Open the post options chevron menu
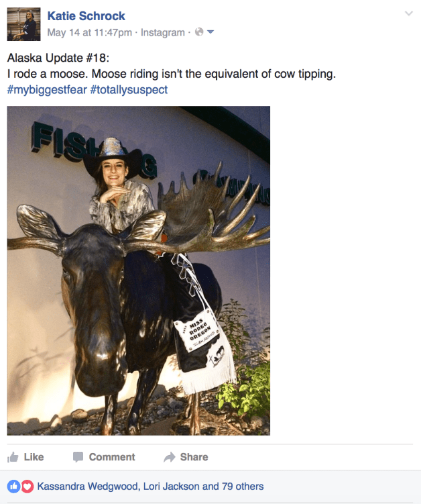Image resolution: width=421 pixels, height=504 pixels. 408,13
